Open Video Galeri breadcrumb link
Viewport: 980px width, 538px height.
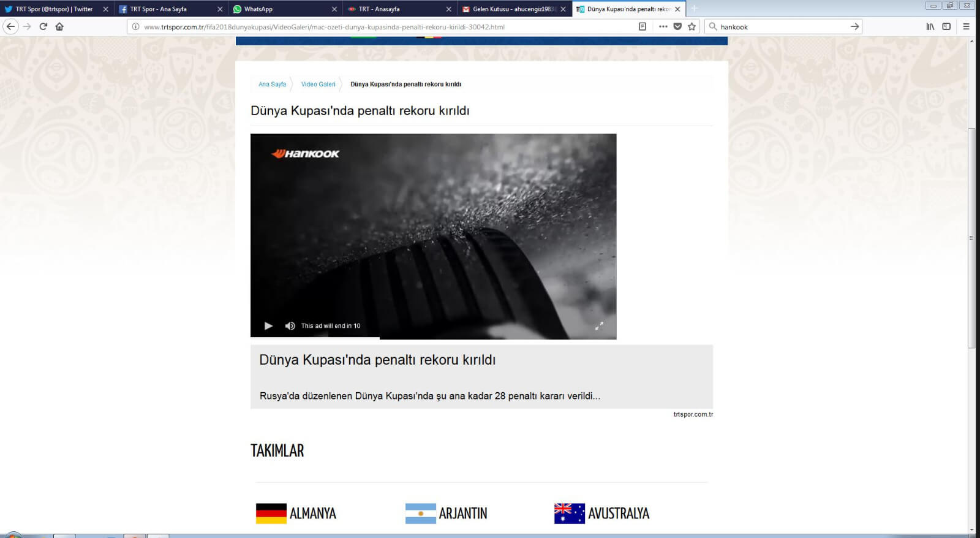tap(318, 85)
